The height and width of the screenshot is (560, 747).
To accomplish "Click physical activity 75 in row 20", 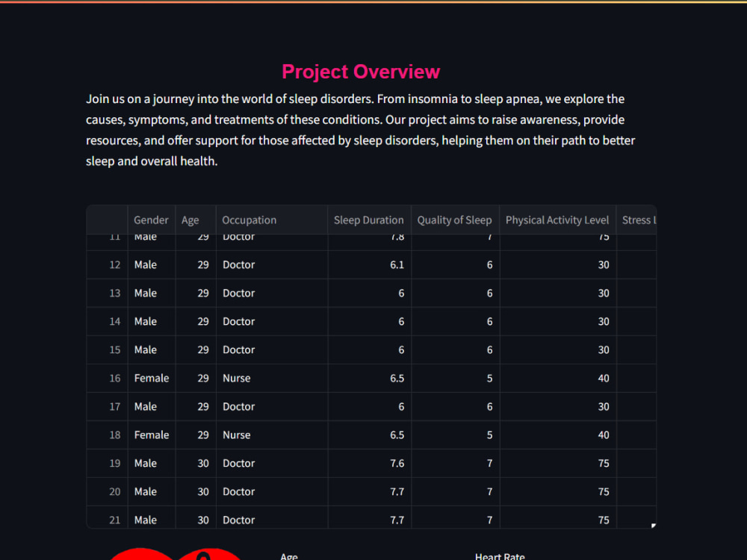I will pos(558,491).
